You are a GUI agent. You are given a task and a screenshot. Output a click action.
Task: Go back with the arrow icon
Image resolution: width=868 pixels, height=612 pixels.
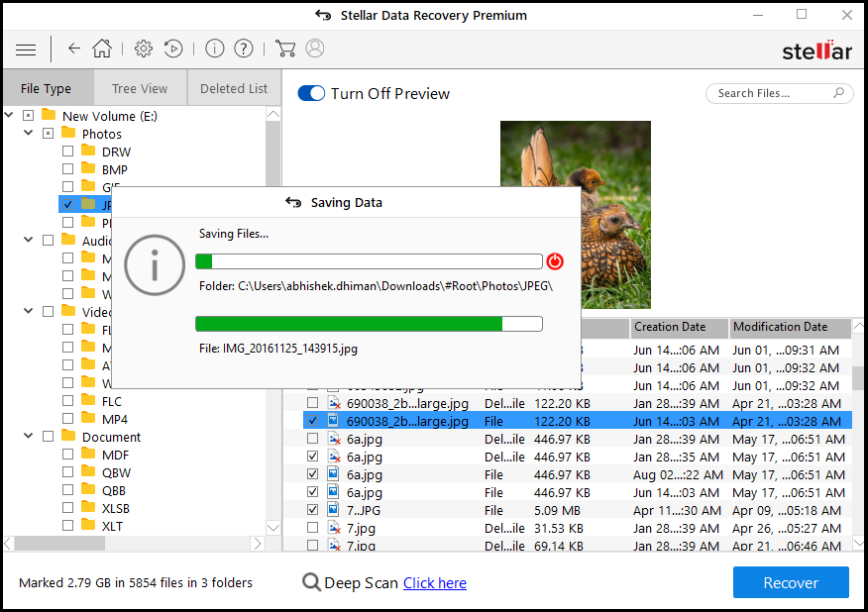tap(73, 49)
